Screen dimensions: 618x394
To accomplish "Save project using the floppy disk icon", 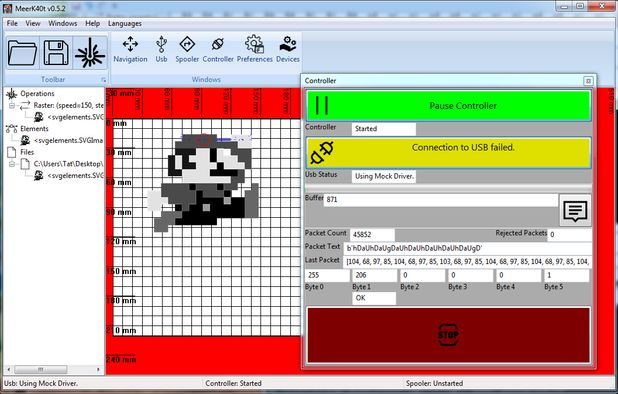I will [56, 53].
